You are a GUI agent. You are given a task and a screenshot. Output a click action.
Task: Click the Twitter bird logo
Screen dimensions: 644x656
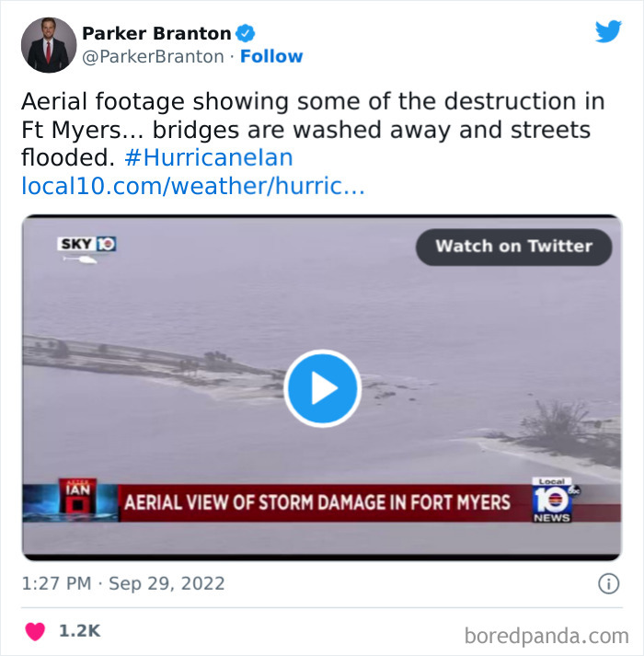[608, 31]
